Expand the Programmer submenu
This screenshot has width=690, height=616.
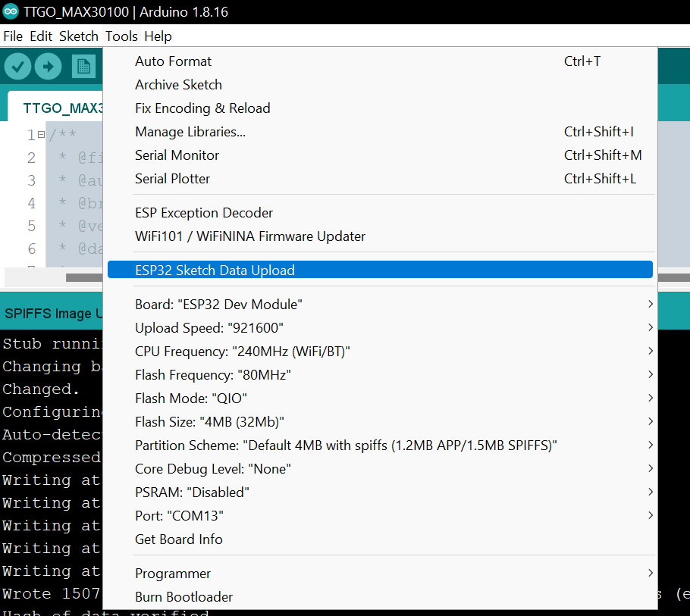point(380,574)
